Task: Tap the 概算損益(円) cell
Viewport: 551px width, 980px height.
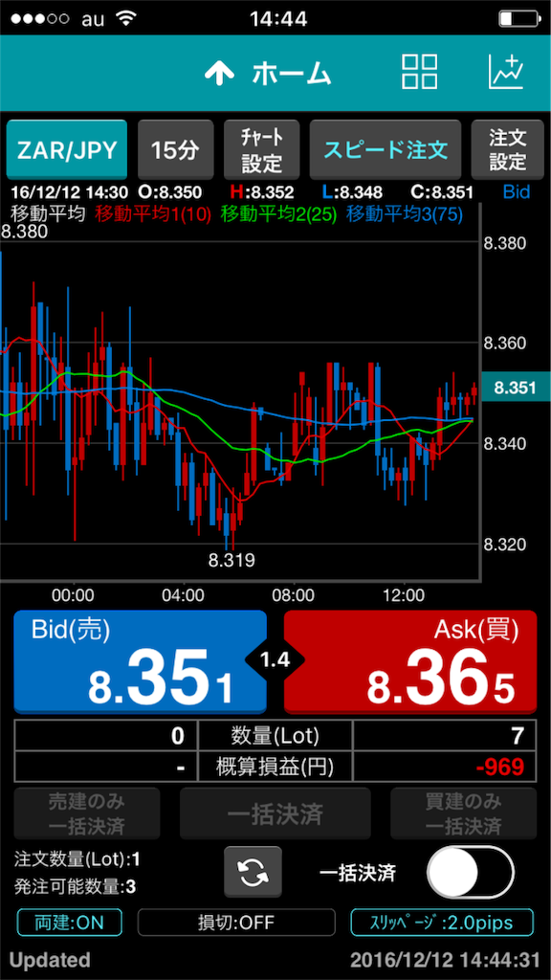Action: coord(275,767)
